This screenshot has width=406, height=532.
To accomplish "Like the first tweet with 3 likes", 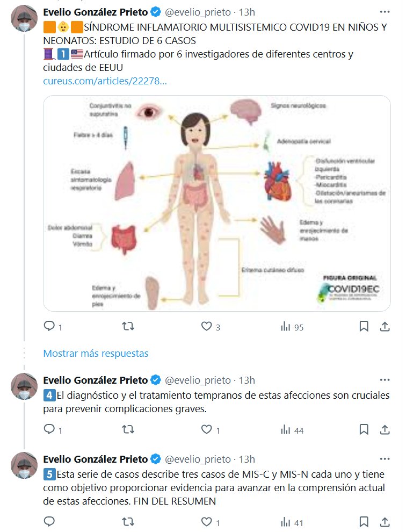I will click(x=207, y=326).
